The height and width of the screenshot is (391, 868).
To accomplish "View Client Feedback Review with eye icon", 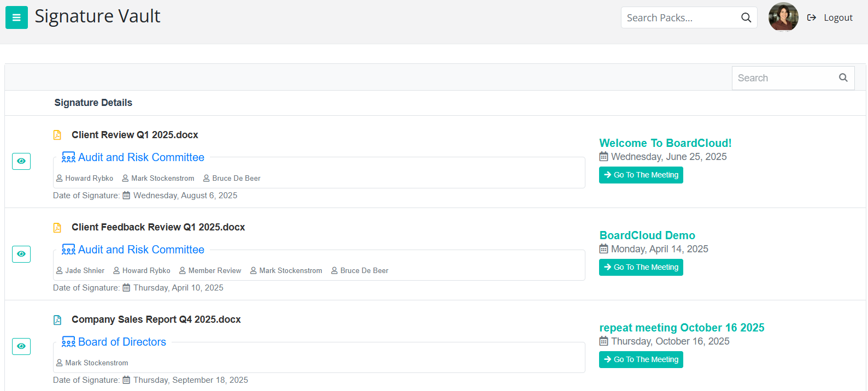I will pos(21,254).
